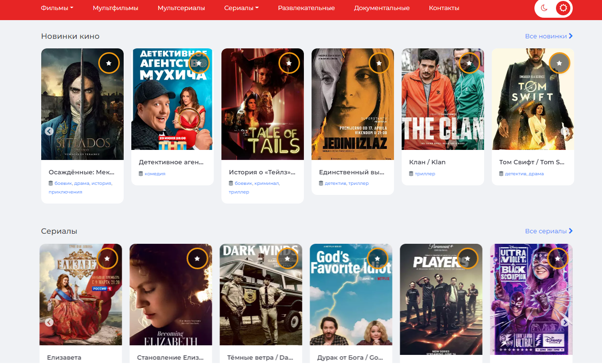Open title Детективное аген…

click(x=171, y=162)
